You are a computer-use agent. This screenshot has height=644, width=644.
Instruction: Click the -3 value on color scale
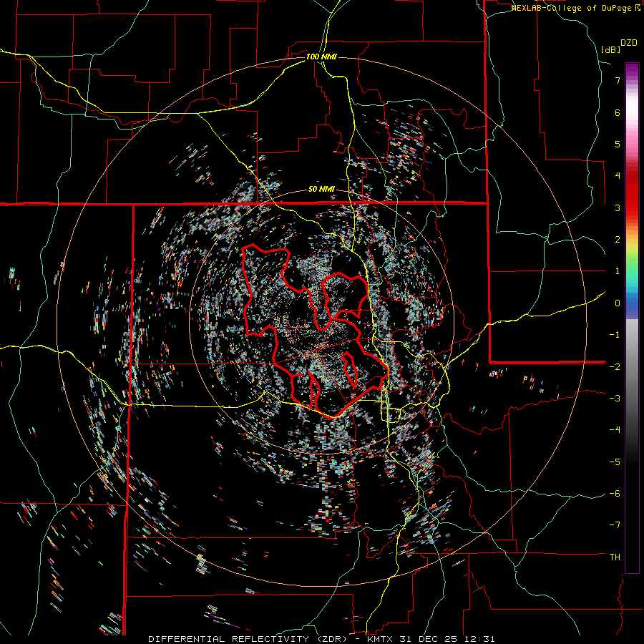coord(615,399)
